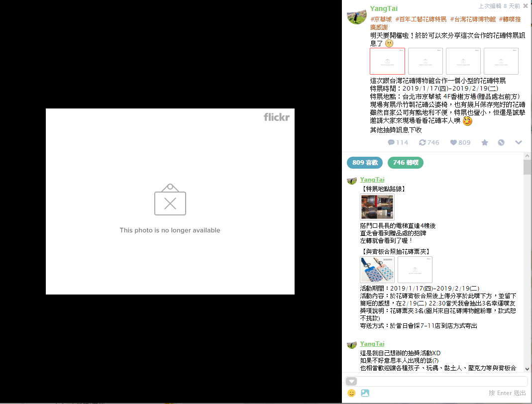
Task: Select the second unavailable photo thumbnail in post
Action: click(425, 61)
